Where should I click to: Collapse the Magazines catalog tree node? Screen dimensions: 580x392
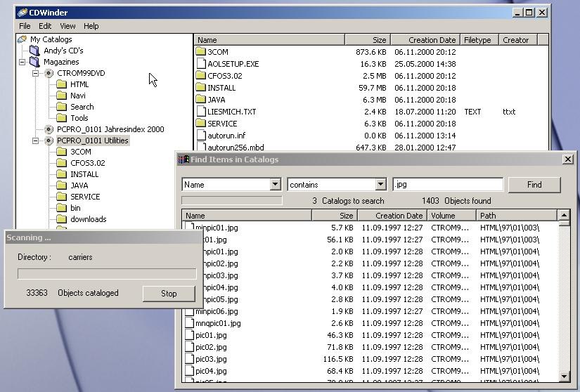pos(23,62)
